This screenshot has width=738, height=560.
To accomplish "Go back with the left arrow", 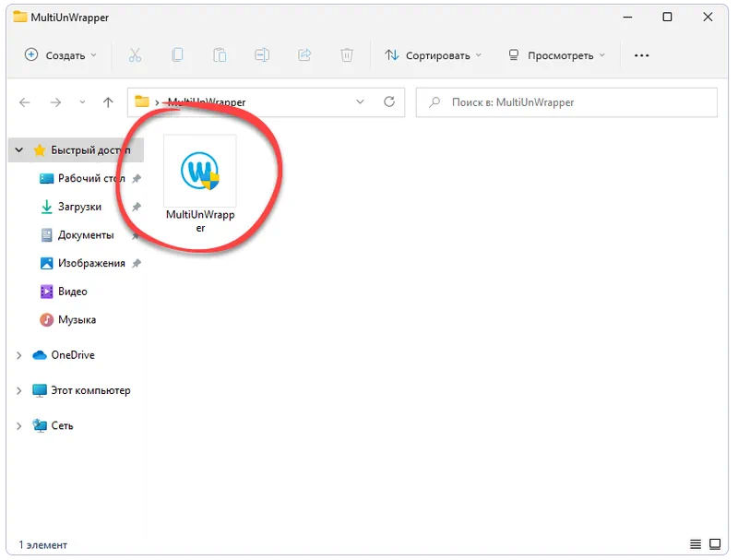I will (x=25, y=102).
